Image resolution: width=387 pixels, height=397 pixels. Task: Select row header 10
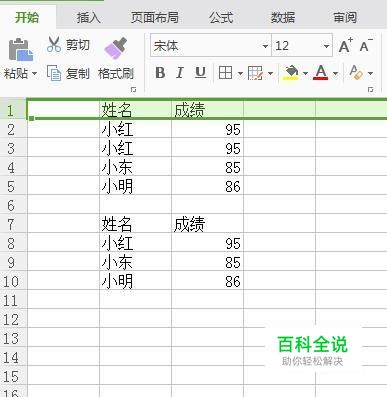[x=13, y=281]
